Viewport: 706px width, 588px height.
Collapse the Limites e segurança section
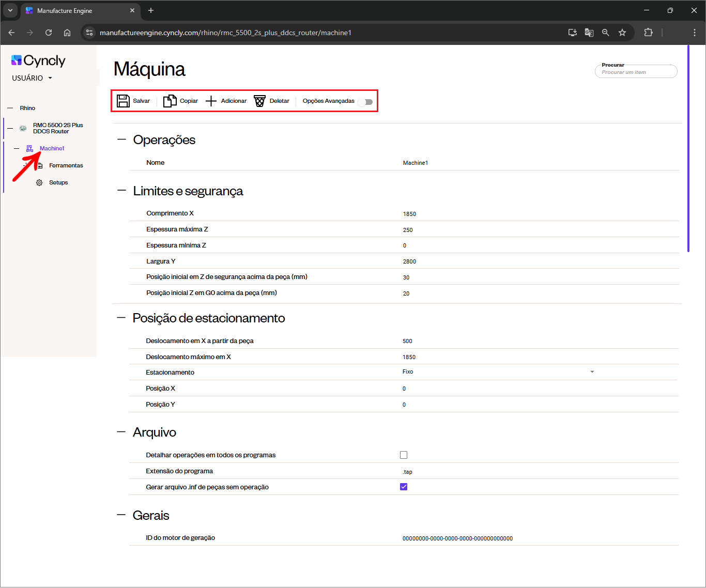tap(121, 191)
